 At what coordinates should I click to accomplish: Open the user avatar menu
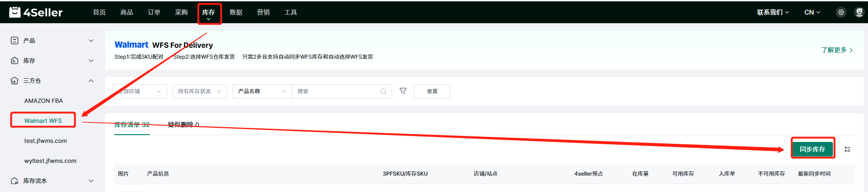859,12
